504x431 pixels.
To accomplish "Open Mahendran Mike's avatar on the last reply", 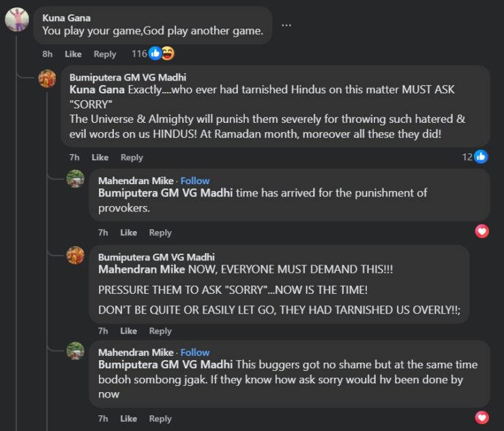I will (x=75, y=352).
